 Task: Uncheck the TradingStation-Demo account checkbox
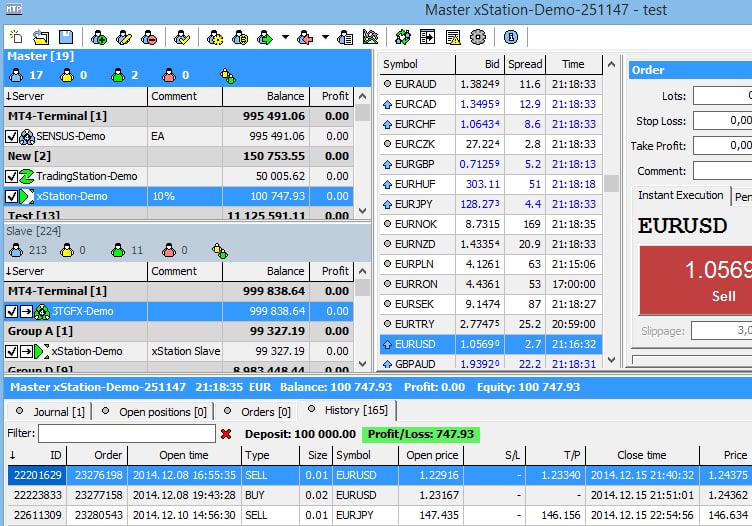[12, 176]
